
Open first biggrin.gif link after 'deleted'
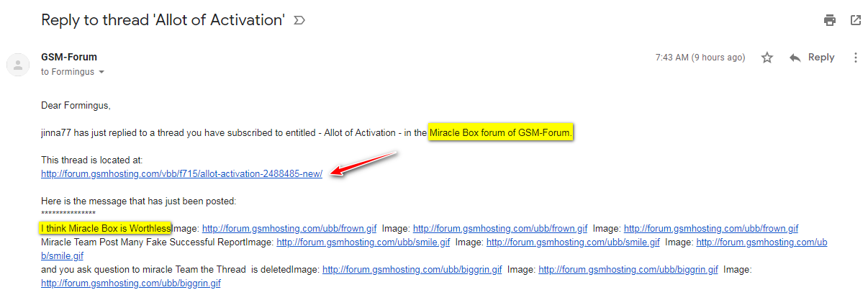412,269
